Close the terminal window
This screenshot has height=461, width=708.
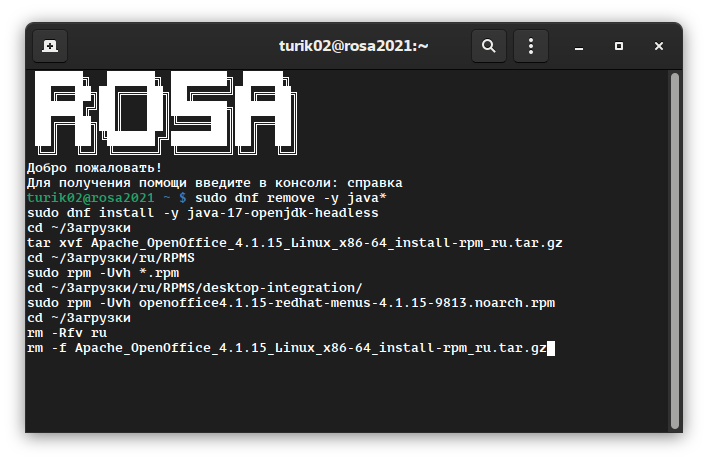pos(659,46)
